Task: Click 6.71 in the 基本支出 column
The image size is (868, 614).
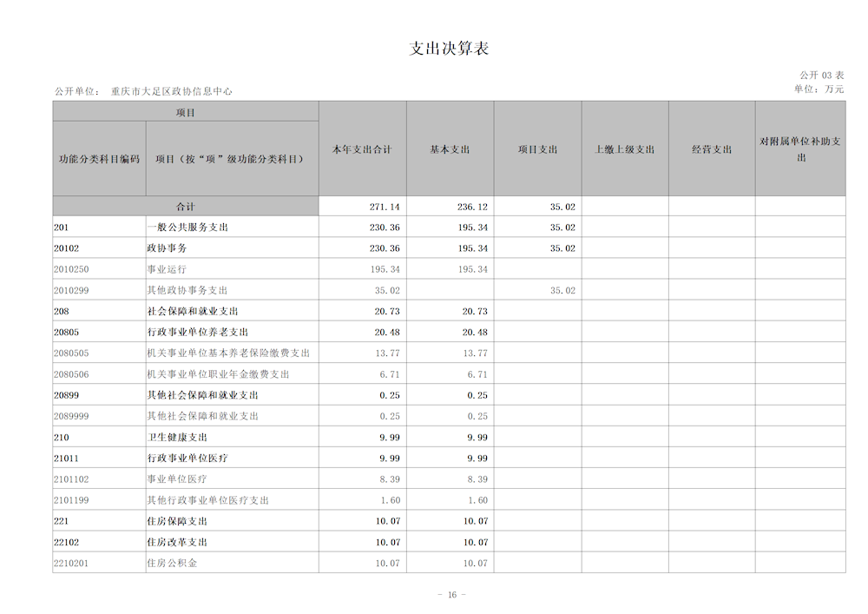Action: (x=477, y=375)
